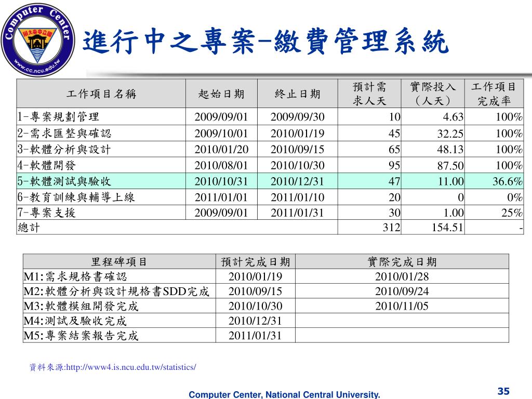Click the start date 2010/08/01
The height and width of the screenshot is (399, 532).
pos(221,166)
